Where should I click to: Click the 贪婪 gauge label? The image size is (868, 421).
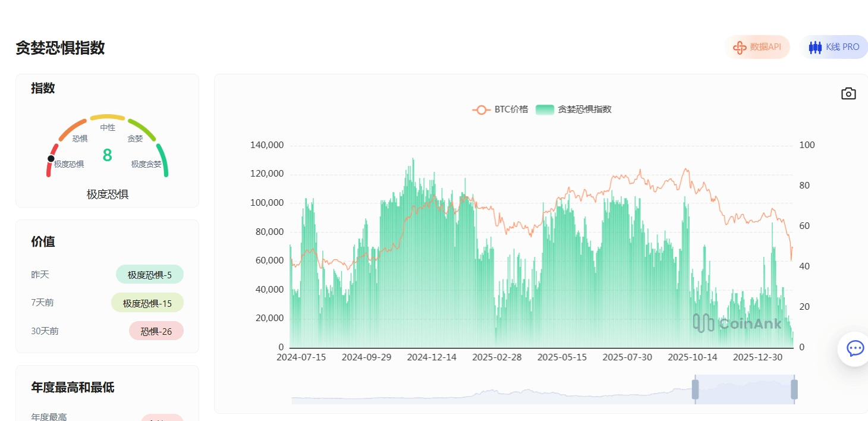coord(135,139)
